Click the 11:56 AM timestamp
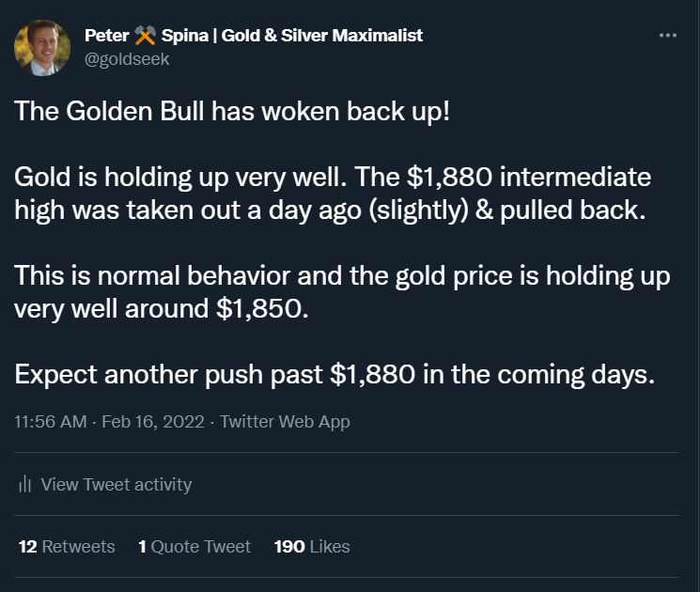The height and width of the screenshot is (592, 700). coord(51,422)
